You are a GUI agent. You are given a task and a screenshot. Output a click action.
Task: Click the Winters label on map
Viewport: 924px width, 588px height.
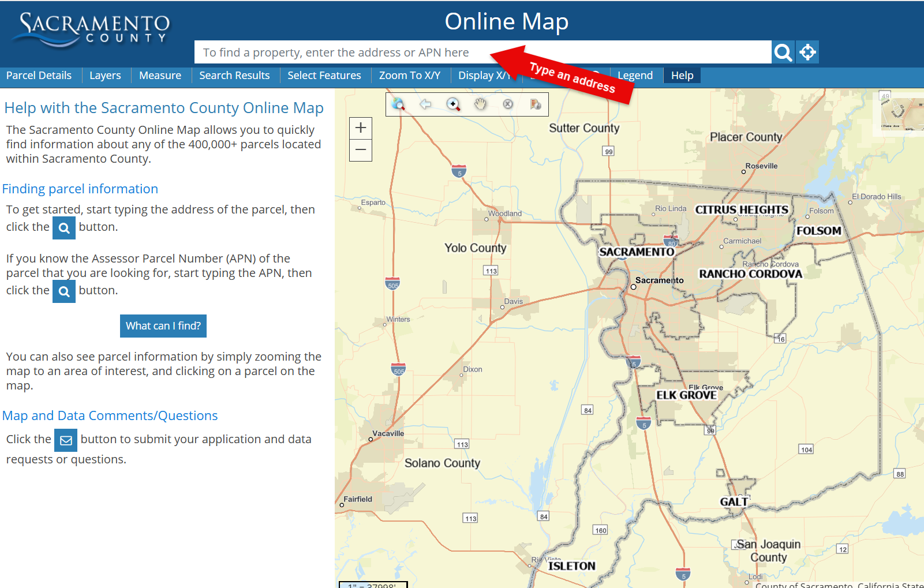coord(398,319)
